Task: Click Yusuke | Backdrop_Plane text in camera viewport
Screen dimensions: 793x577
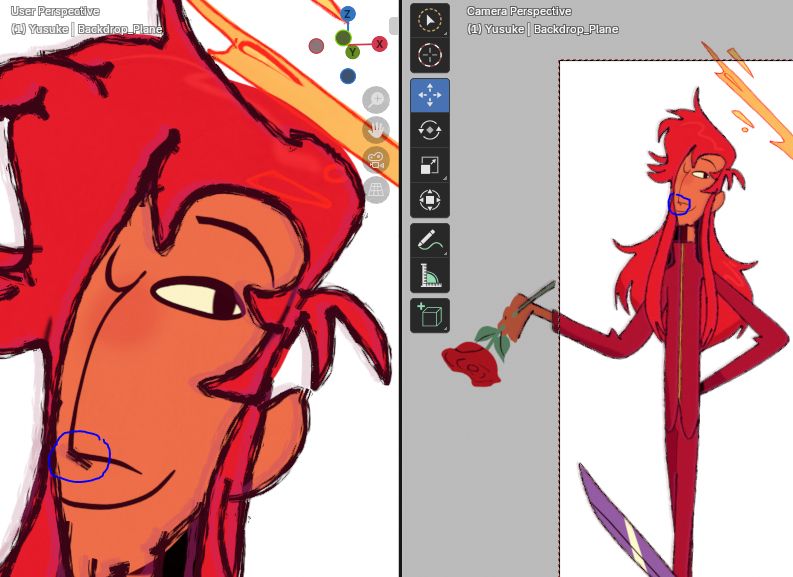Action: [x=551, y=29]
